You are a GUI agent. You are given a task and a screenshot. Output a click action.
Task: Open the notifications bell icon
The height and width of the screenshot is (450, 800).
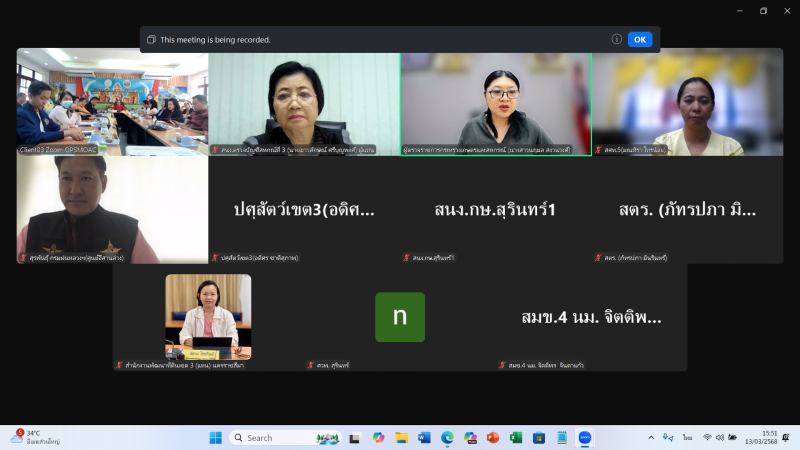(x=786, y=437)
